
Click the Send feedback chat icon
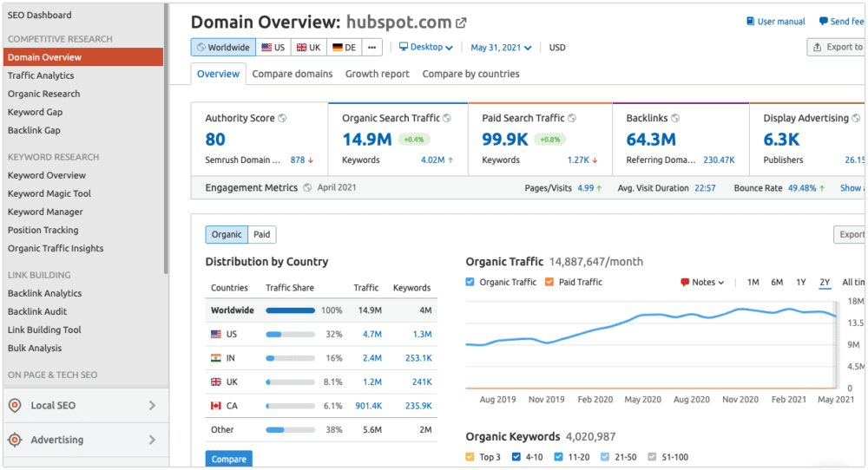[823, 21]
